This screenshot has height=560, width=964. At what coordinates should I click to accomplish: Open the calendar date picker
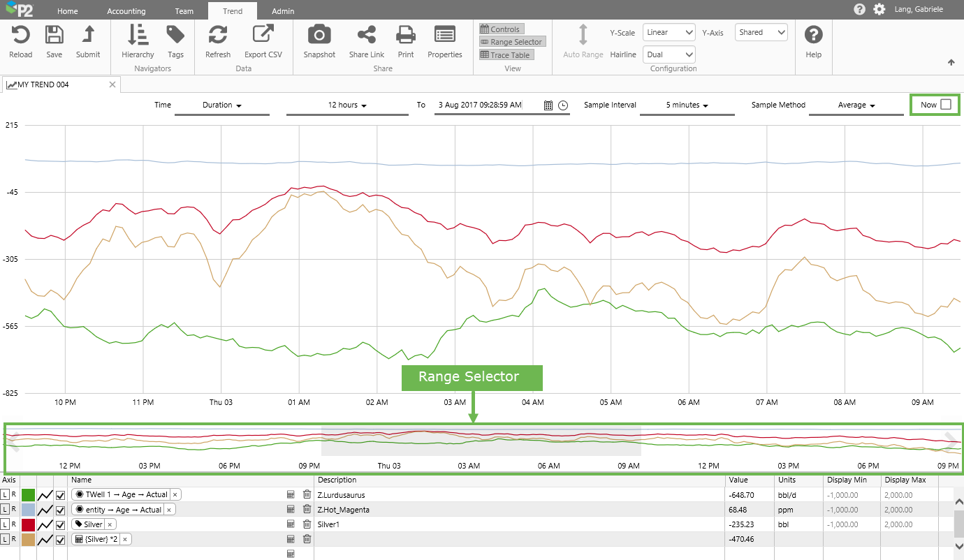pos(548,105)
